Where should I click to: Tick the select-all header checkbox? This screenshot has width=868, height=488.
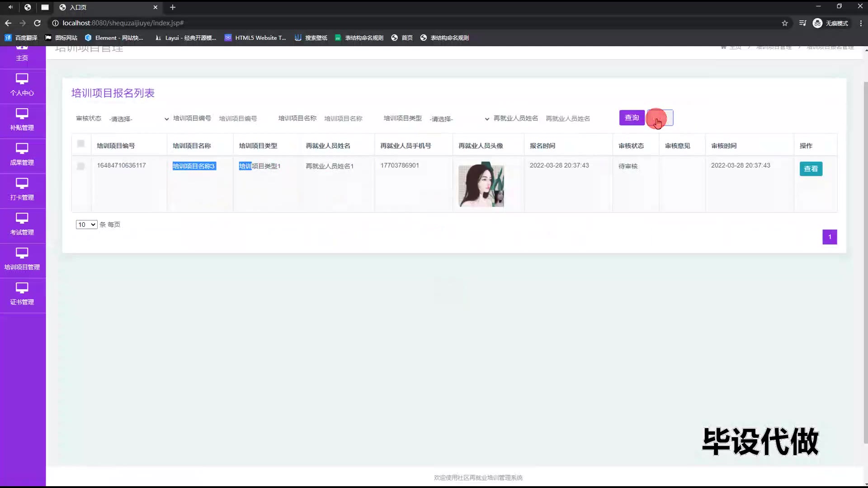click(81, 144)
